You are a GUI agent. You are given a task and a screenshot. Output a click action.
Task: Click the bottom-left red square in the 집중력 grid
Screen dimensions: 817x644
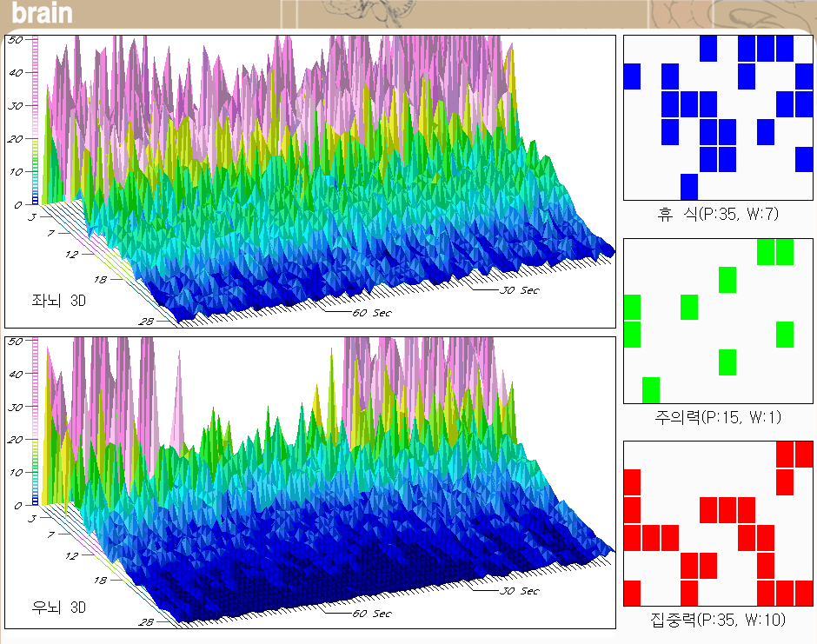click(632, 592)
